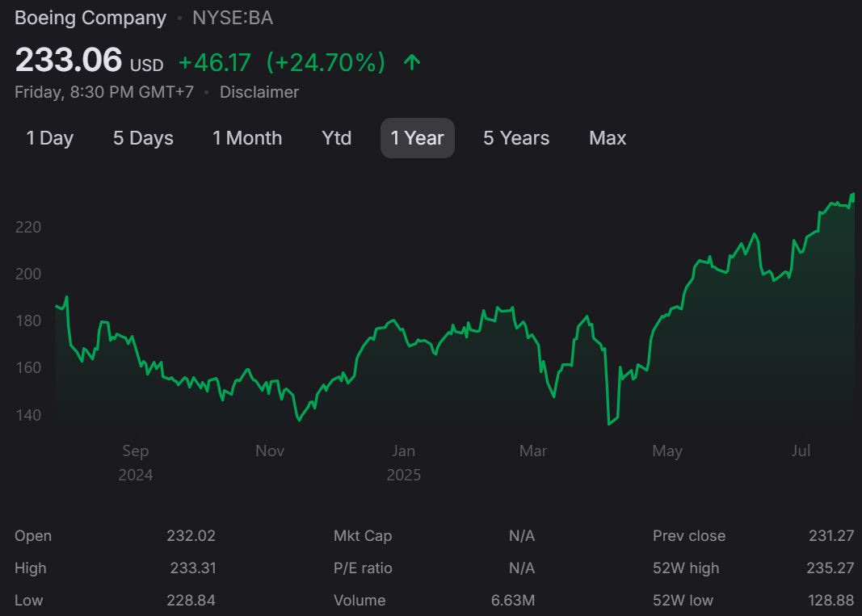Click the NYSE:BA ticker label
862x616 pixels.
pos(233,18)
